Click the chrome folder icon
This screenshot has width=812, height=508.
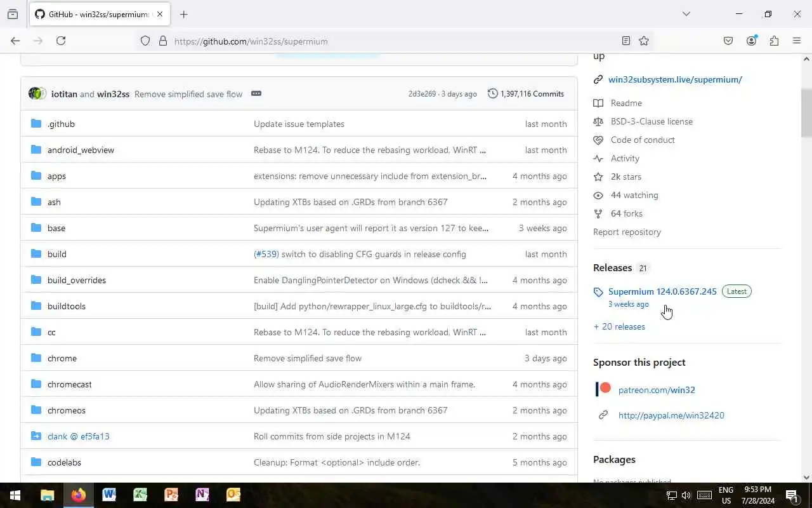36,358
